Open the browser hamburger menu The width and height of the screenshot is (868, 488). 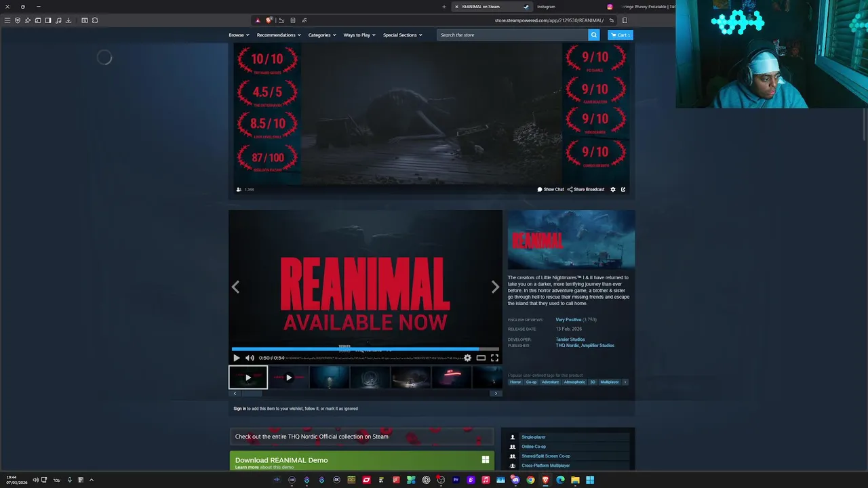(7, 20)
